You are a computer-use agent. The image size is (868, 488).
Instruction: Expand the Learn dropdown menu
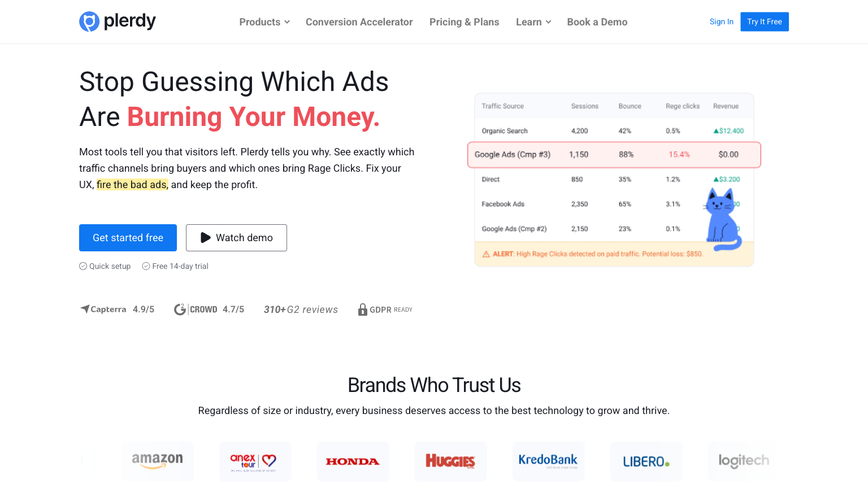533,22
